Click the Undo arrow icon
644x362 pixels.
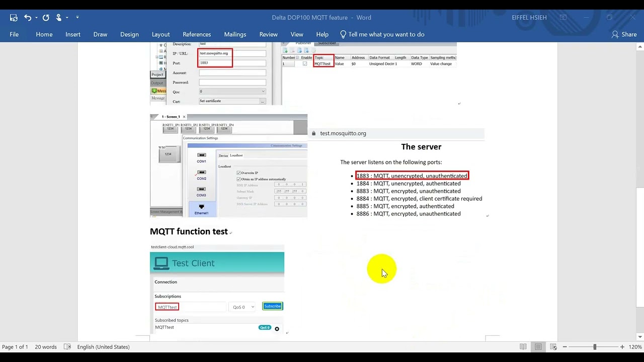point(28,18)
